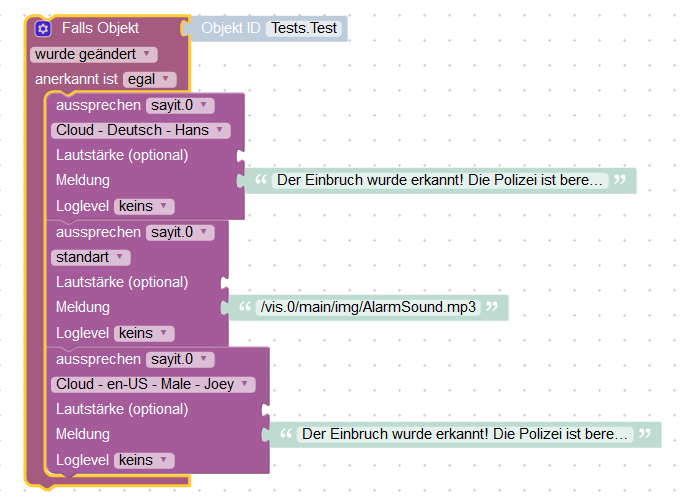Open the 'Cloud - en-US - Male - Joey' dropdown

click(153, 385)
